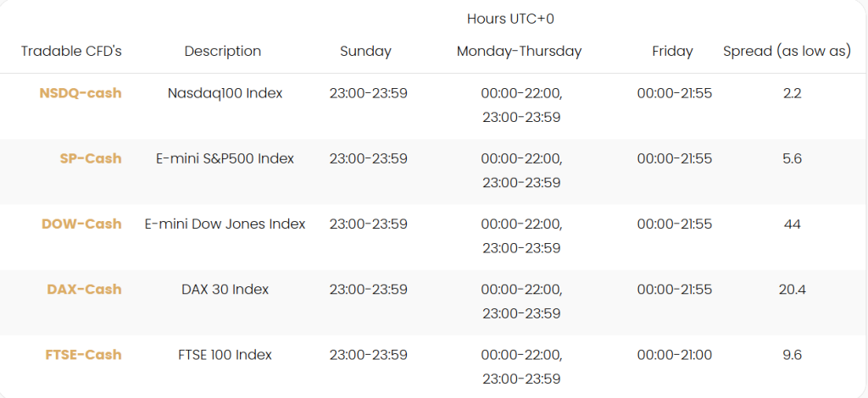
Task: Select the Sunday column header
Action: tap(365, 51)
